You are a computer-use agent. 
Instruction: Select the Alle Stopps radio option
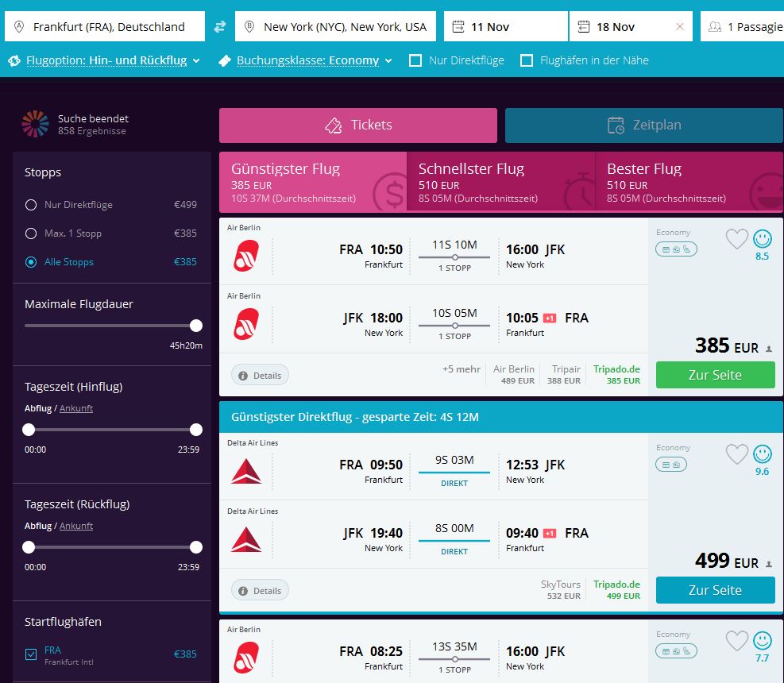coord(31,262)
